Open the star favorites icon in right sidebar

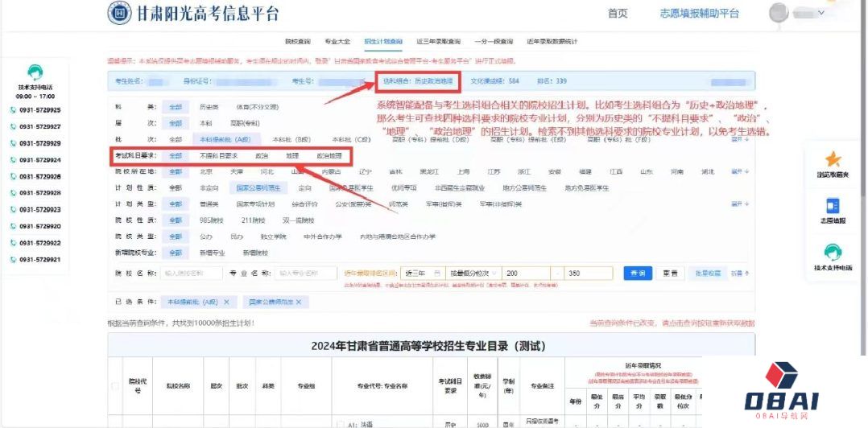coord(833,159)
